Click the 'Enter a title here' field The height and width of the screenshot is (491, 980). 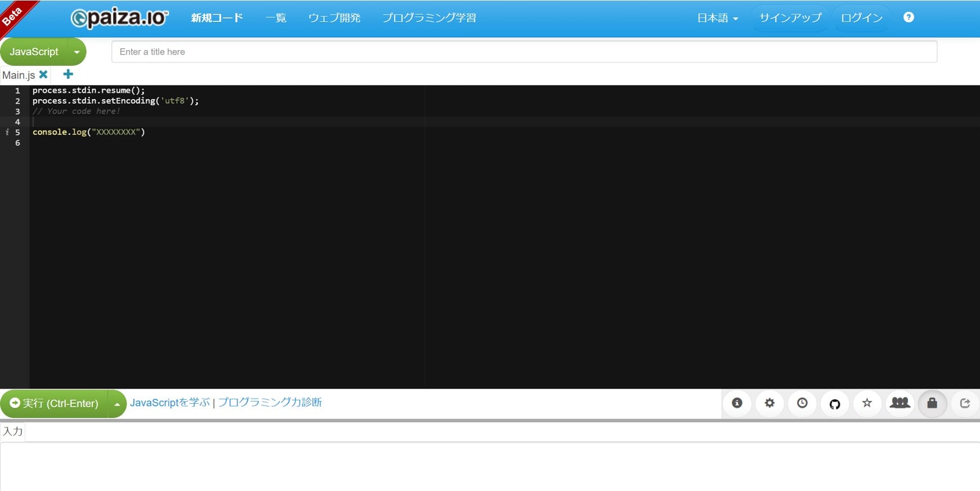(524, 52)
